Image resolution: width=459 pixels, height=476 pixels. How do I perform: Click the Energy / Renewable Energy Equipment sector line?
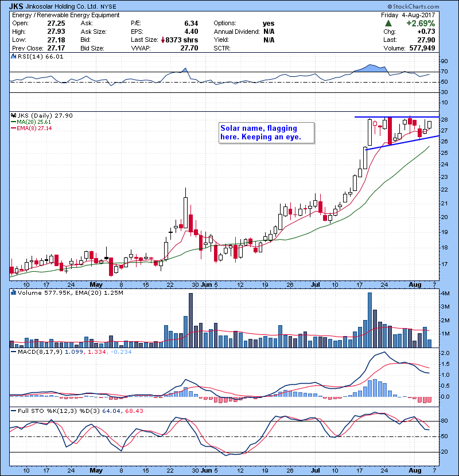click(x=66, y=15)
